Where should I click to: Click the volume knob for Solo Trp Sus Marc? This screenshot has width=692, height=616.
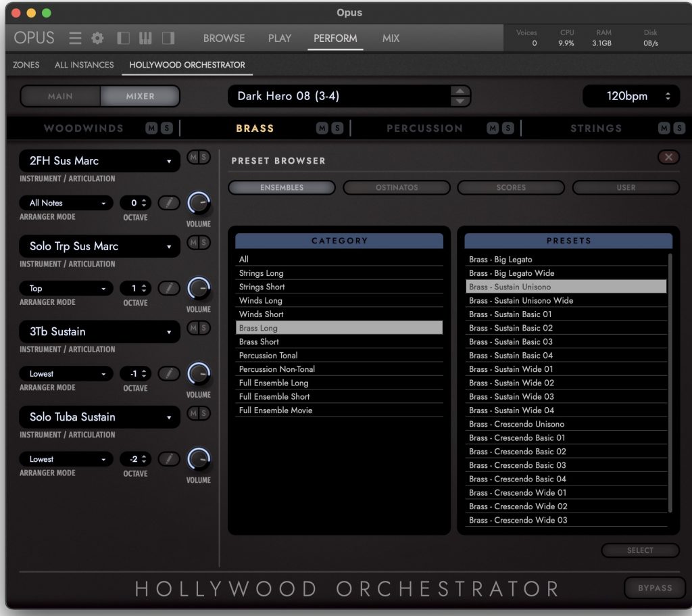tap(199, 288)
